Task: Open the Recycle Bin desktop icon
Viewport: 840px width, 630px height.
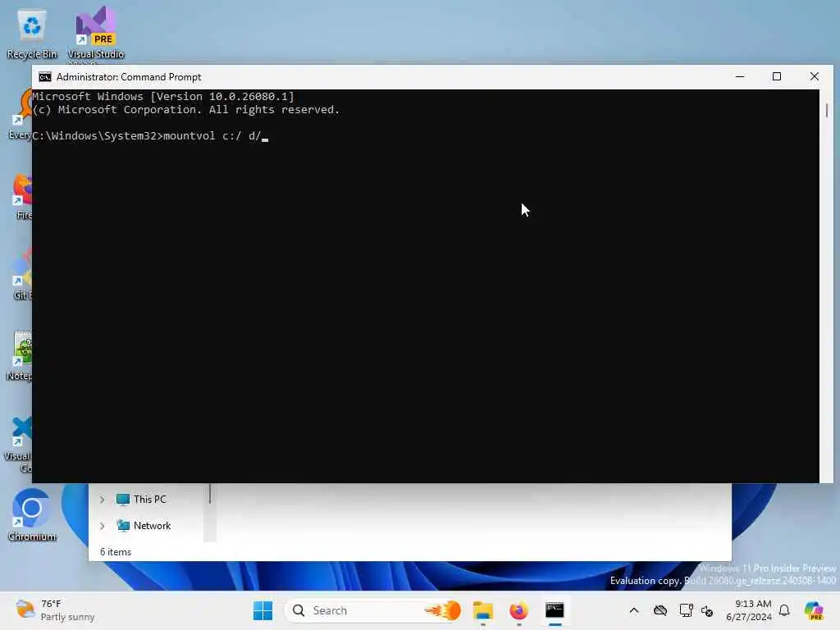Action: pyautogui.click(x=32, y=33)
